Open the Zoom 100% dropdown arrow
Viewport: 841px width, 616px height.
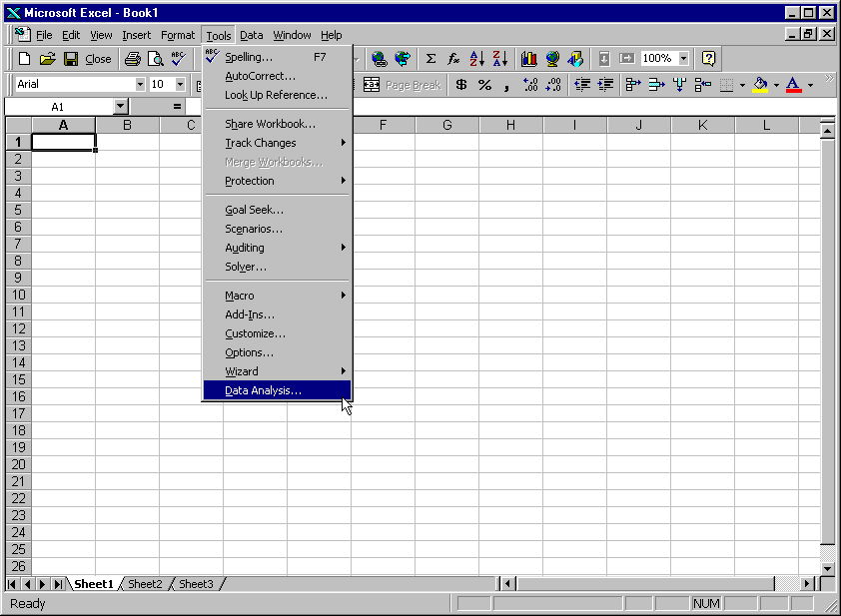[683, 58]
